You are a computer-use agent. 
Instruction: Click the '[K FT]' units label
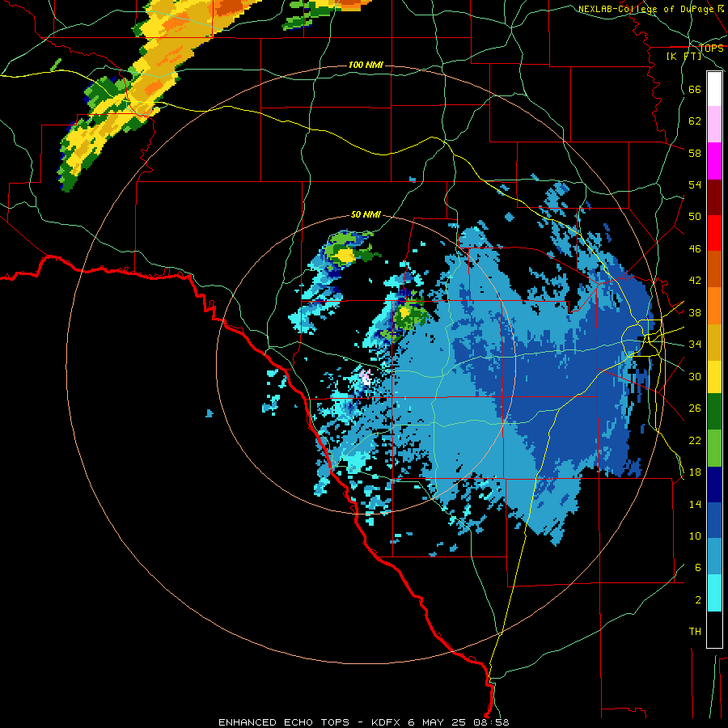(x=684, y=57)
